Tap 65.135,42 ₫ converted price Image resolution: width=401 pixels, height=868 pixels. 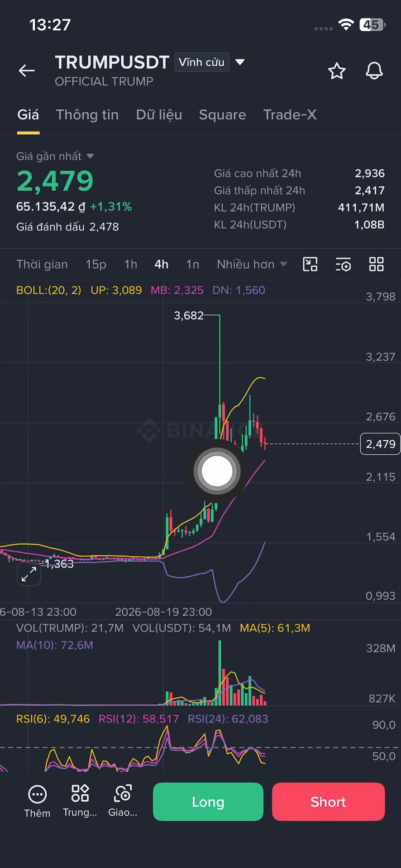tap(51, 207)
